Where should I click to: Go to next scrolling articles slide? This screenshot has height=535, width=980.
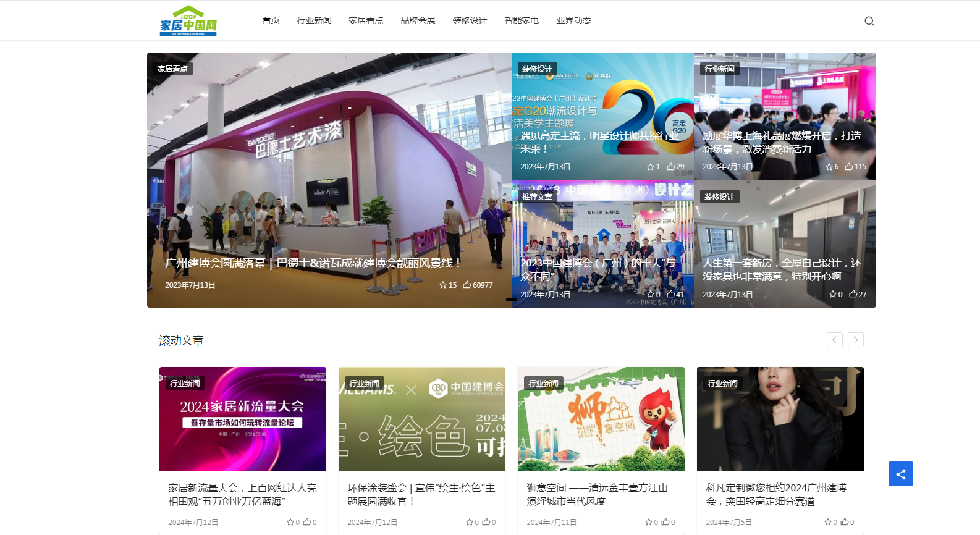(855, 340)
